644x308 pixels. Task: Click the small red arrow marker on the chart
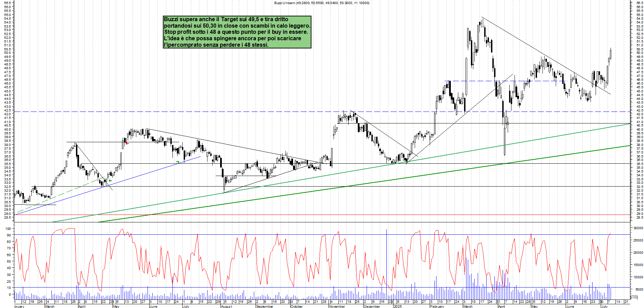click(127, 143)
